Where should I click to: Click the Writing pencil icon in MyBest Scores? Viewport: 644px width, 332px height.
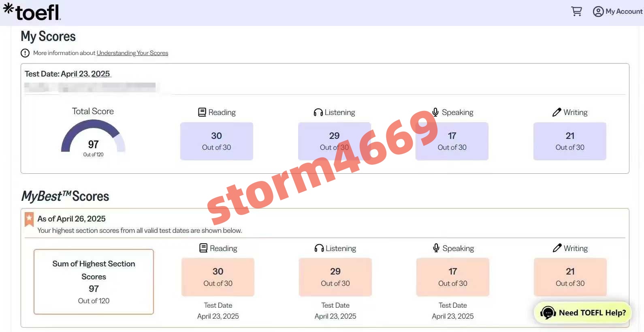pyautogui.click(x=557, y=248)
